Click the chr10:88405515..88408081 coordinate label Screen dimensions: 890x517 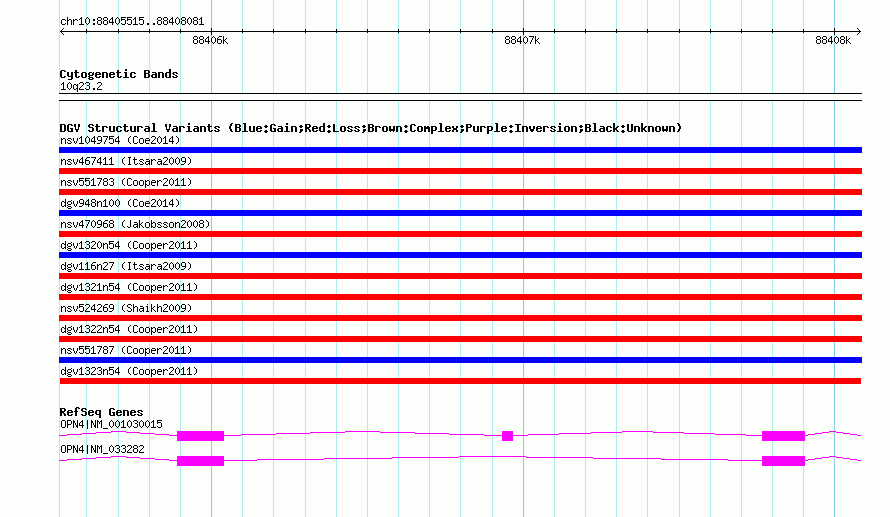click(132, 22)
